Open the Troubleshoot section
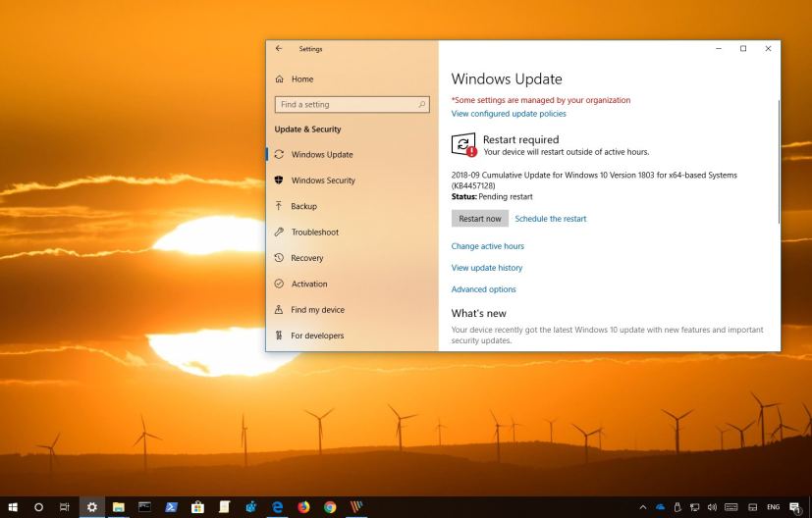The width and height of the screenshot is (812, 518). (352, 232)
